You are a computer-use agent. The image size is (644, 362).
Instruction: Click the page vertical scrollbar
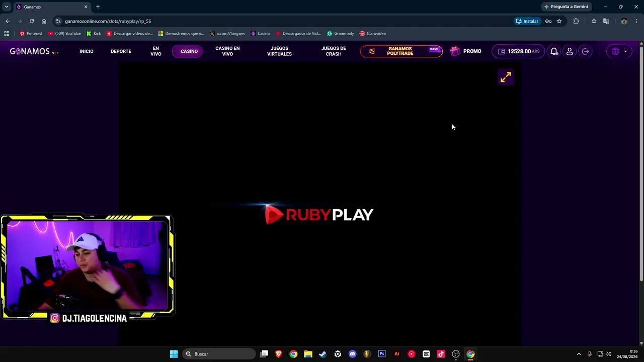641,163
